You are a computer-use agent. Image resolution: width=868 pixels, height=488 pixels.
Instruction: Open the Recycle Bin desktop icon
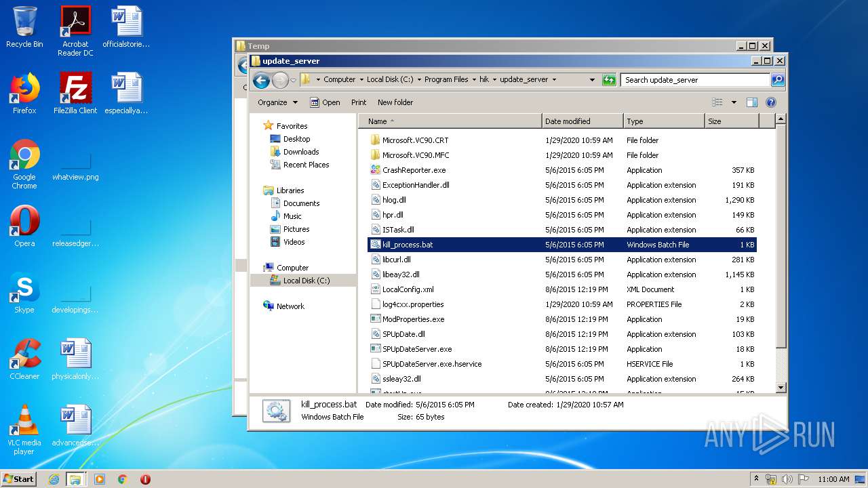pyautogui.click(x=24, y=27)
